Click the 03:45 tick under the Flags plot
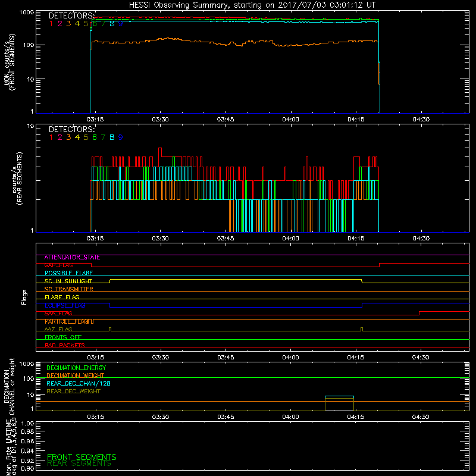Image resolution: width=476 pixels, height=476 pixels. point(226,358)
